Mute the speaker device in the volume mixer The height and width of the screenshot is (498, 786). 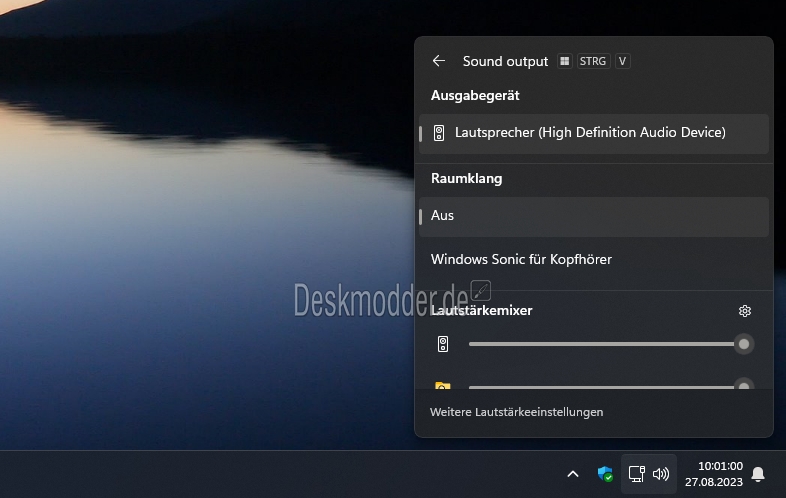(443, 344)
